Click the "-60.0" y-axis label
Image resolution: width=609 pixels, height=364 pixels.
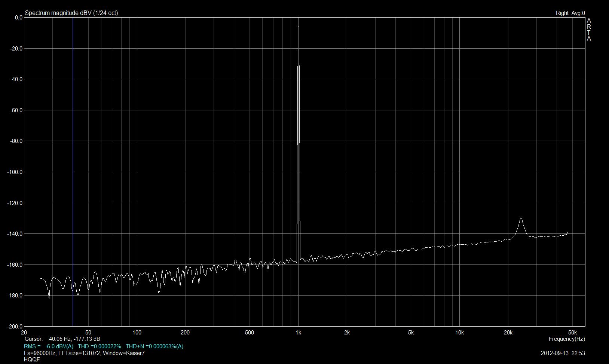17,110
